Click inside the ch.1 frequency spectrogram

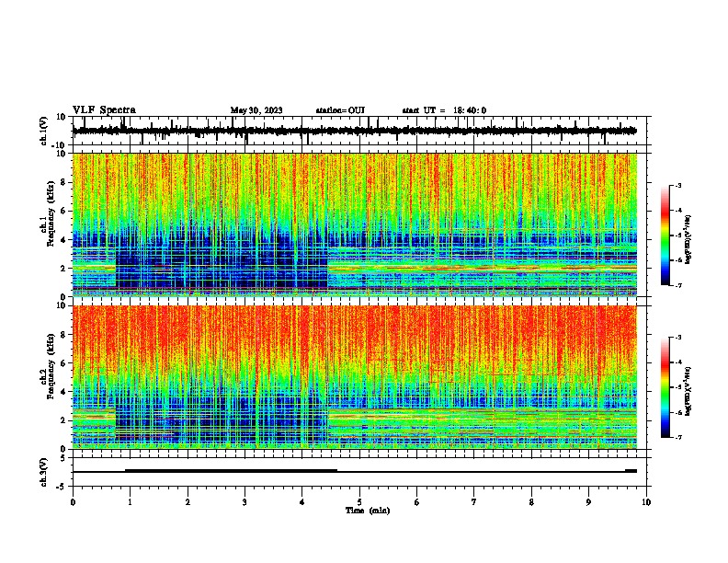(x=354, y=224)
